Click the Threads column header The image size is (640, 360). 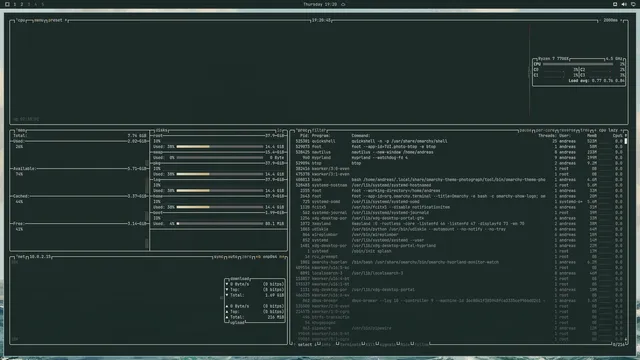pos(547,136)
